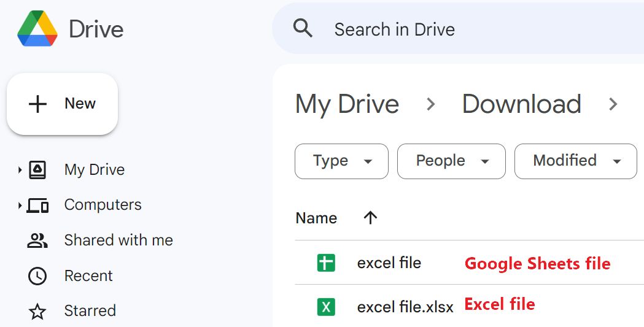Click chevron between My Drive and Download
The image size is (644, 327).
pos(430,104)
